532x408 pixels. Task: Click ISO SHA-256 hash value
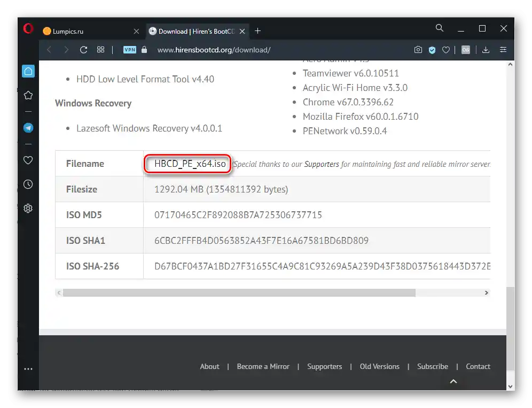click(x=322, y=266)
